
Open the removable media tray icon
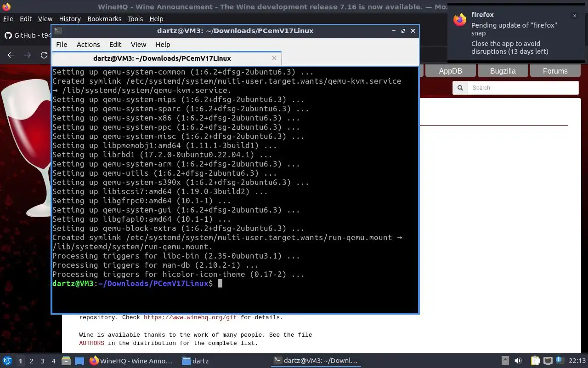[x=505, y=361]
